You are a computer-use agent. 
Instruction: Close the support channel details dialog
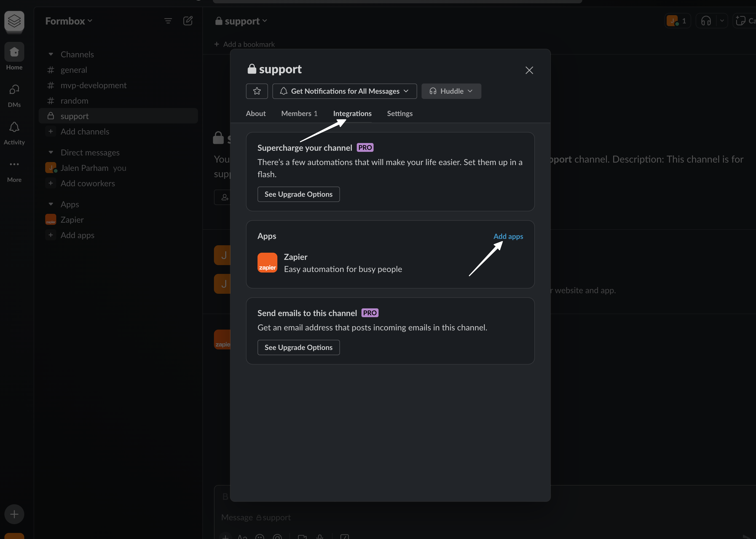529,70
